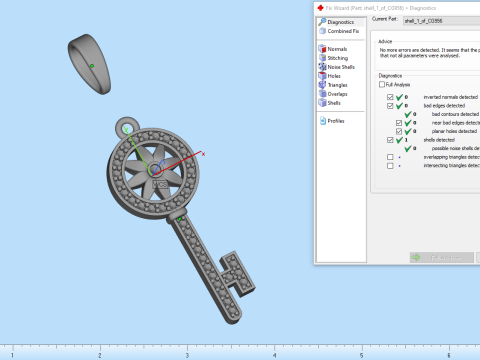Toggle the near bad edges checkbox
This screenshot has width=480, height=360.
click(x=399, y=123)
